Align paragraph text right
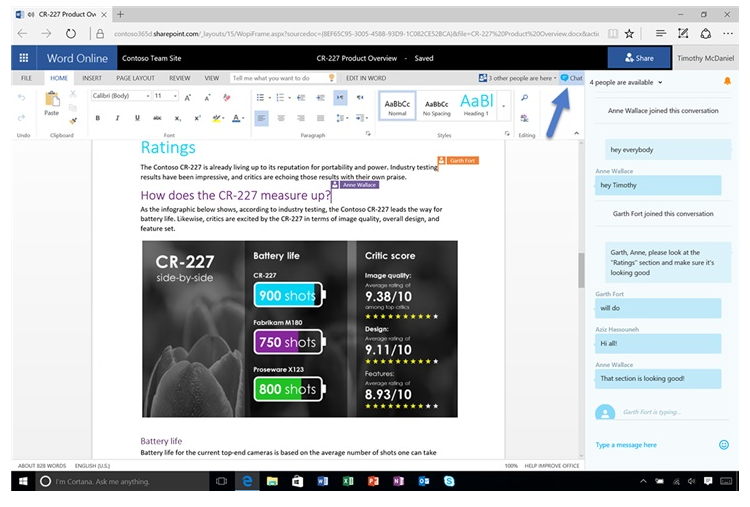750x507 pixels. pos(301,118)
